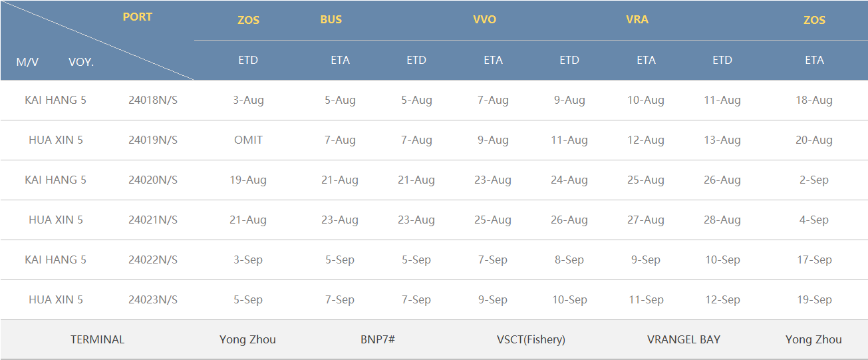The width and height of the screenshot is (868, 360).
Task: Click VSCT(Fishery) terminal cell
Action: click(531, 340)
